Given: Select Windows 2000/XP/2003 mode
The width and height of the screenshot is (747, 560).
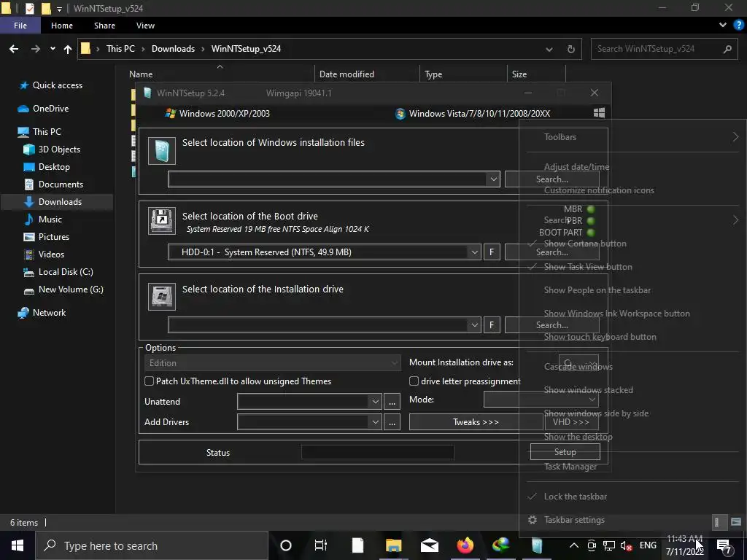Looking at the screenshot, I should (217, 113).
